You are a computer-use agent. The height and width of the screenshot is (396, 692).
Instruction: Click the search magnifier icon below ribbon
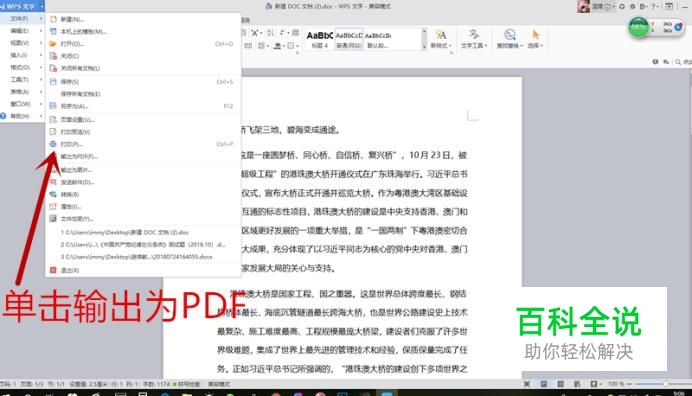click(x=678, y=62)
